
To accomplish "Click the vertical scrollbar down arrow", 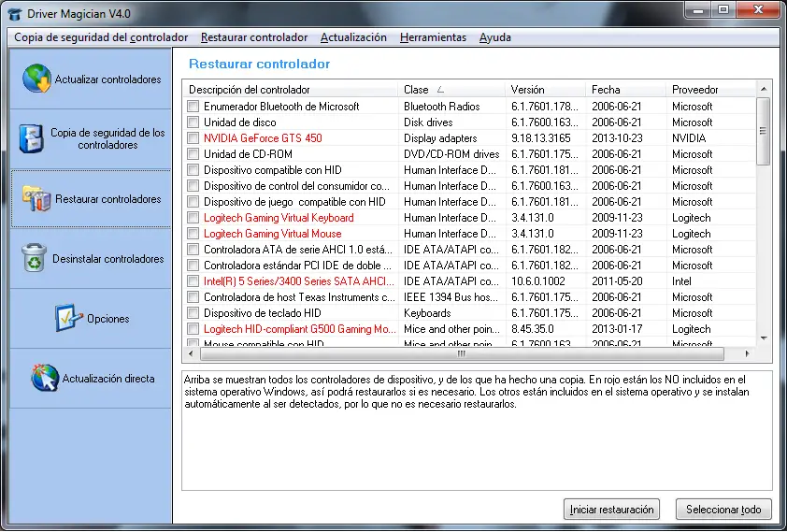I will click(x=764, y=338).
